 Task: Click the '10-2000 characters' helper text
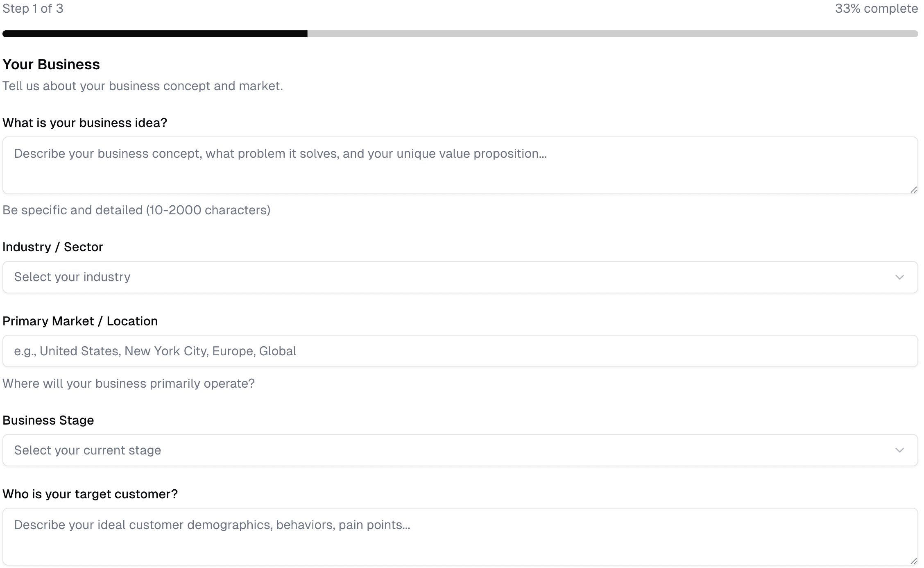[136, 210]
